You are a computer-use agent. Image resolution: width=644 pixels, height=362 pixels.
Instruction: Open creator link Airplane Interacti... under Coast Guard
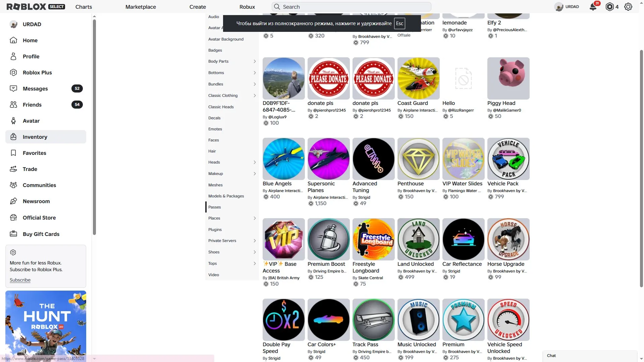(x=420, y=110)
